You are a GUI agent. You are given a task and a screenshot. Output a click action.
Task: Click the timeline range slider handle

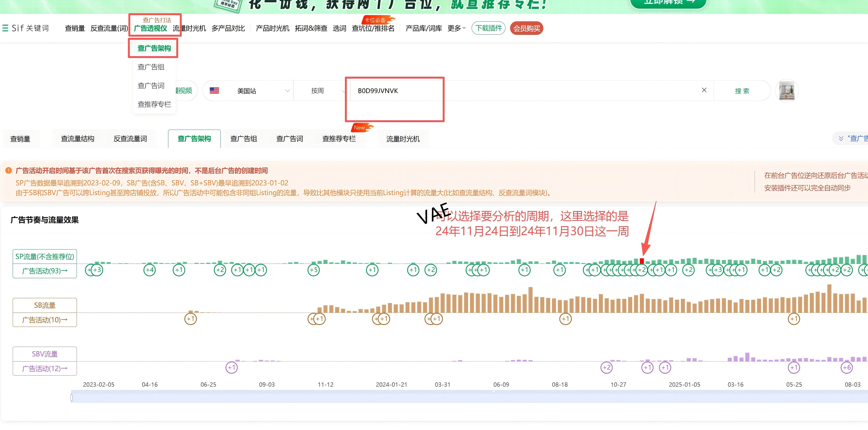71,398
